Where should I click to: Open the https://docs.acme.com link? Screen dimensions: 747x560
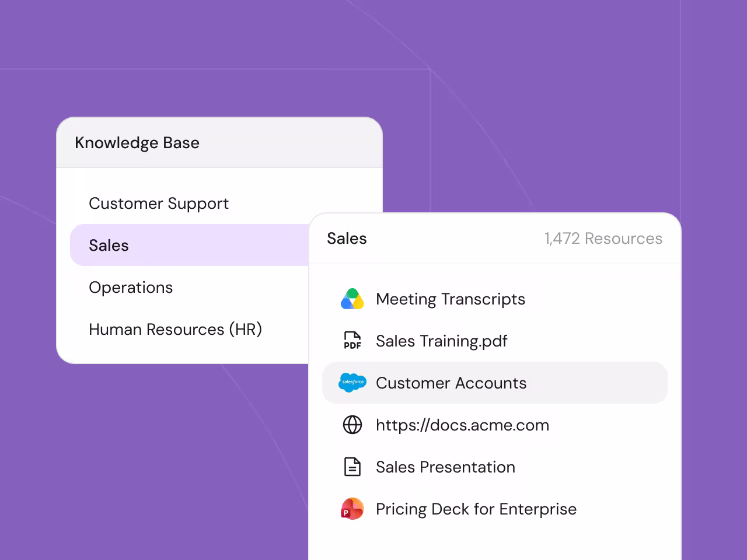tap(463, 425)
